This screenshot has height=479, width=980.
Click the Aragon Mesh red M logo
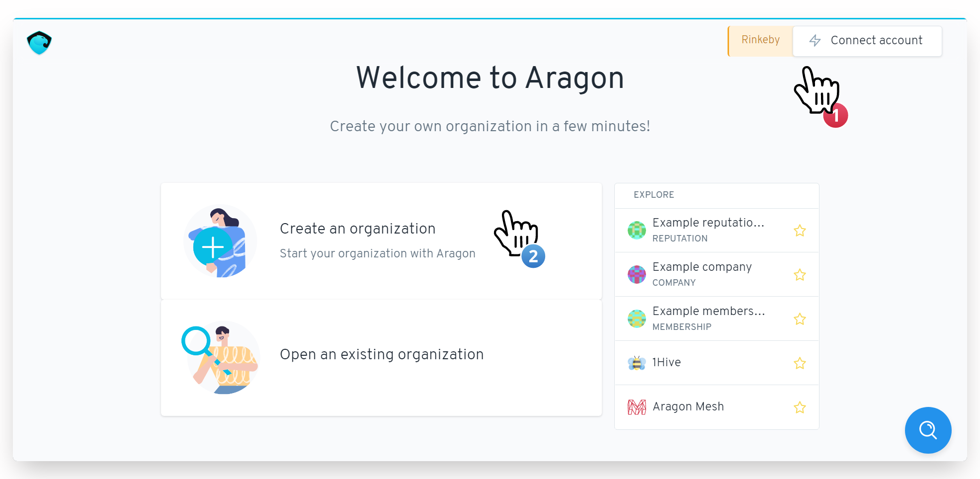(x=637, y=407)
